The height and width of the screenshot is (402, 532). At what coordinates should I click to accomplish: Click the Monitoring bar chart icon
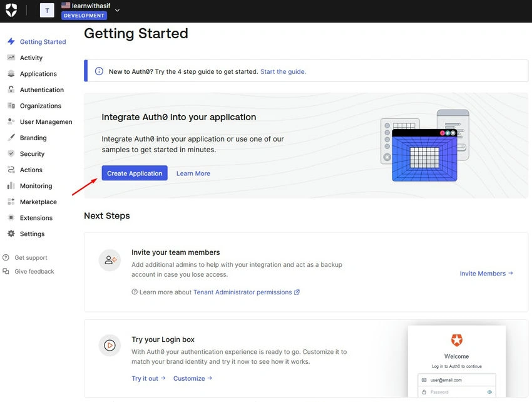pyautogui.click(x=11, y=185)
